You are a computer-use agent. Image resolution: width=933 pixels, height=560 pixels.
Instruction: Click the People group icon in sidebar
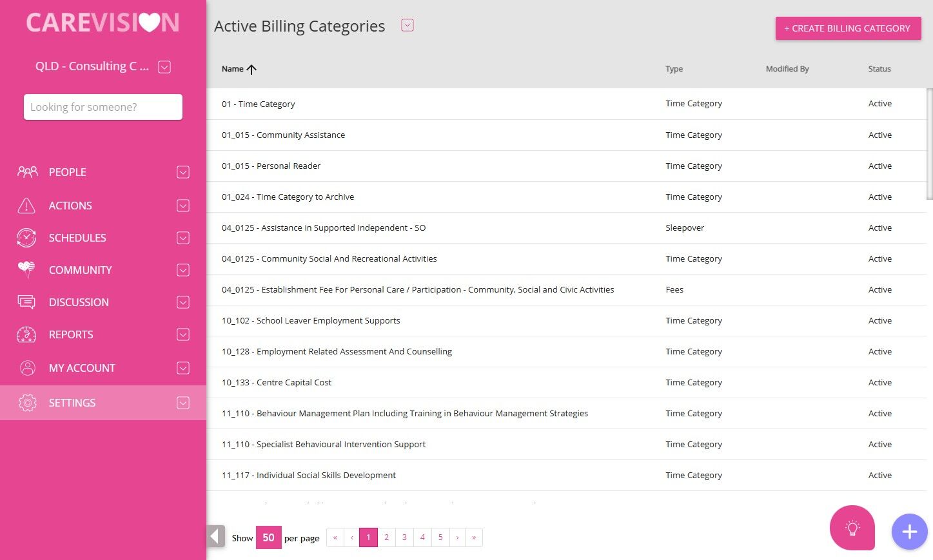pyautogui.click(x=27, y=172)
